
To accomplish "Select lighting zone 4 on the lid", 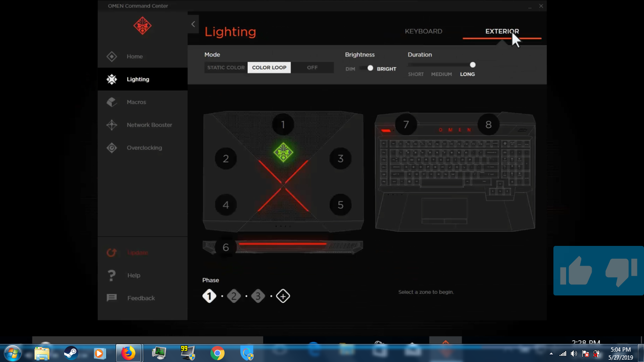I will click(226, 205).
